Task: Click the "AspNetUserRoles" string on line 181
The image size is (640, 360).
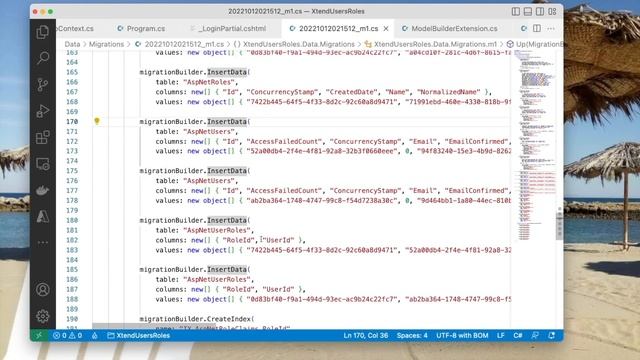Action: 216,230
